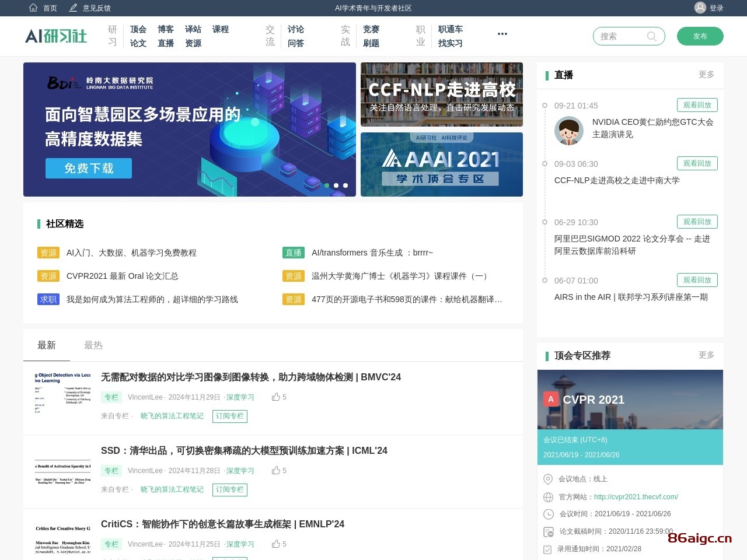747x560 pixels.
Task: Click 观看回放 for AIRS in the AIR
Action: point(697,280)
